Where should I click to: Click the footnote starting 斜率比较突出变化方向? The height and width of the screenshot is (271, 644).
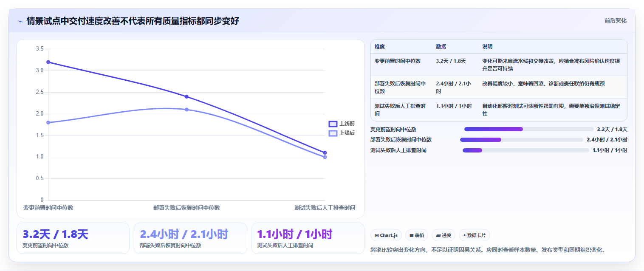(x=488, y=250)
